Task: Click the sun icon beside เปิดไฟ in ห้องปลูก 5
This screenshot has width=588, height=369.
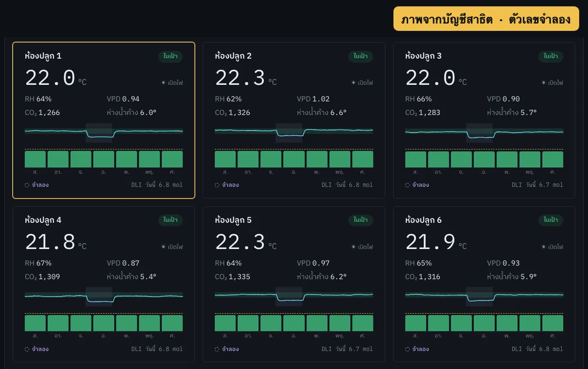Action: pyautogui.click(x=354, y=247)
